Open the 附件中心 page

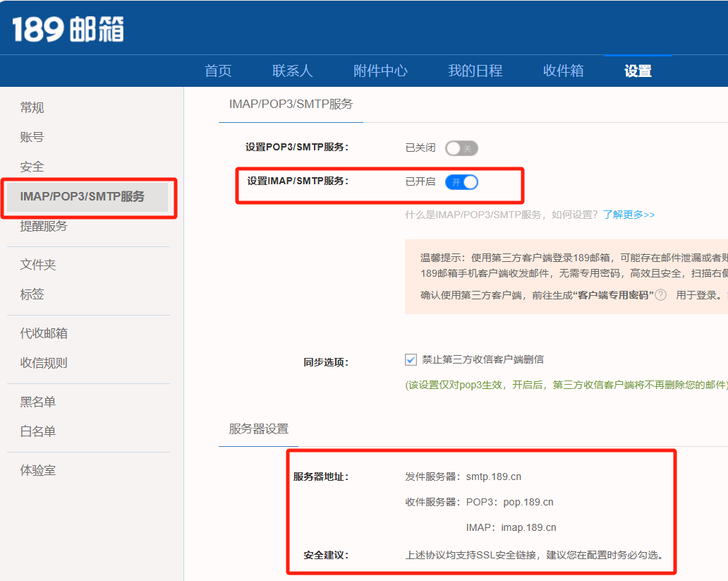coord(381,71)
